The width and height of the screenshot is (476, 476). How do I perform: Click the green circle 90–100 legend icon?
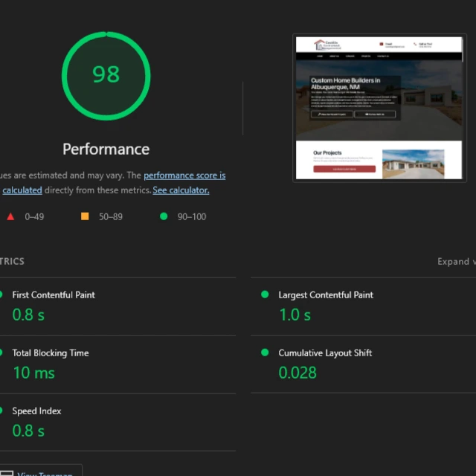coord(164,216)
